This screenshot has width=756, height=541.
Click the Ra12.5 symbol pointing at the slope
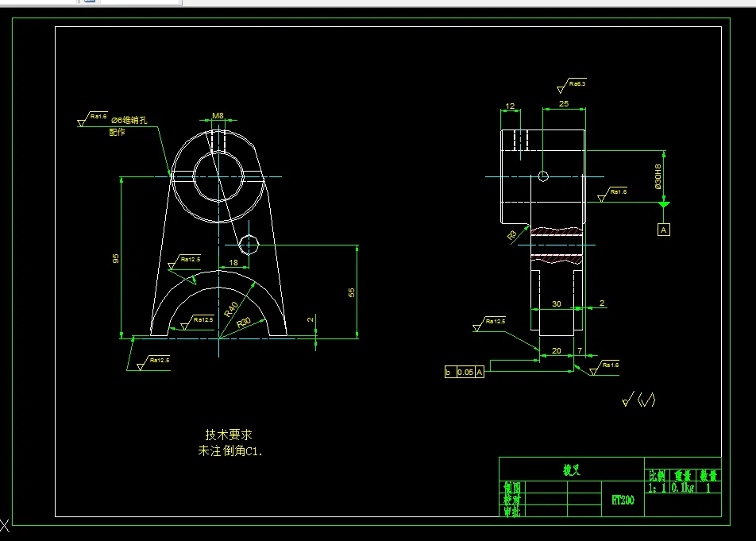(191, 259)
